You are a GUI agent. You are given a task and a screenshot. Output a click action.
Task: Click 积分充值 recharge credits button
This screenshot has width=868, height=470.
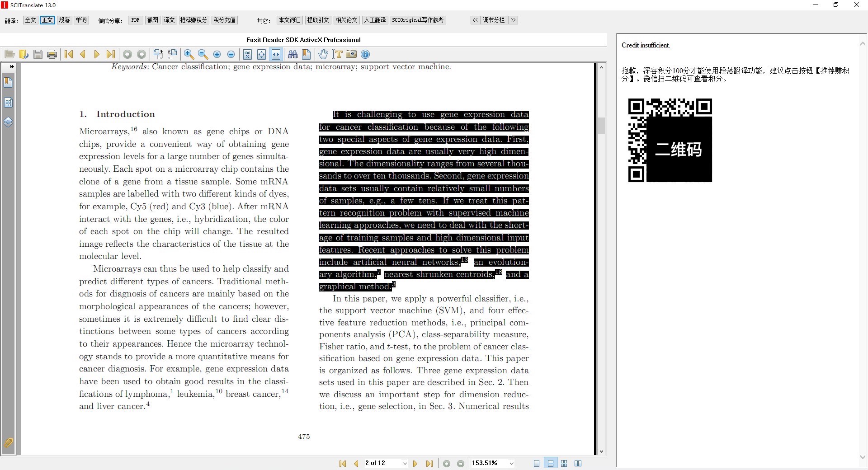[225, 20]
